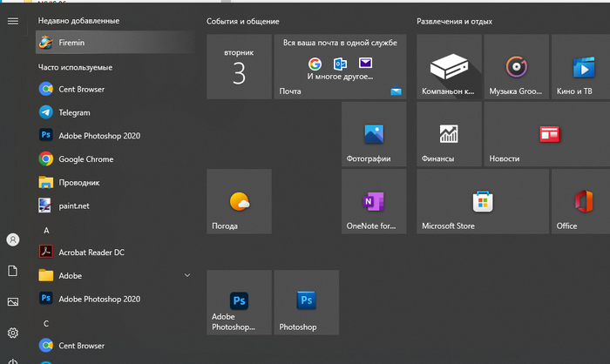Launch Adobe Photoshop 2020 under frequently used
610x364 pixels.
click(115, 136)
